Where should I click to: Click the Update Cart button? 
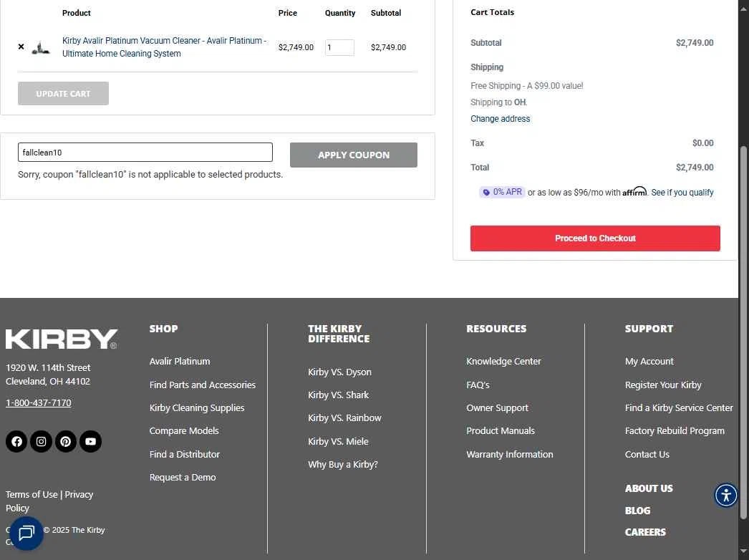coord(63,94)
